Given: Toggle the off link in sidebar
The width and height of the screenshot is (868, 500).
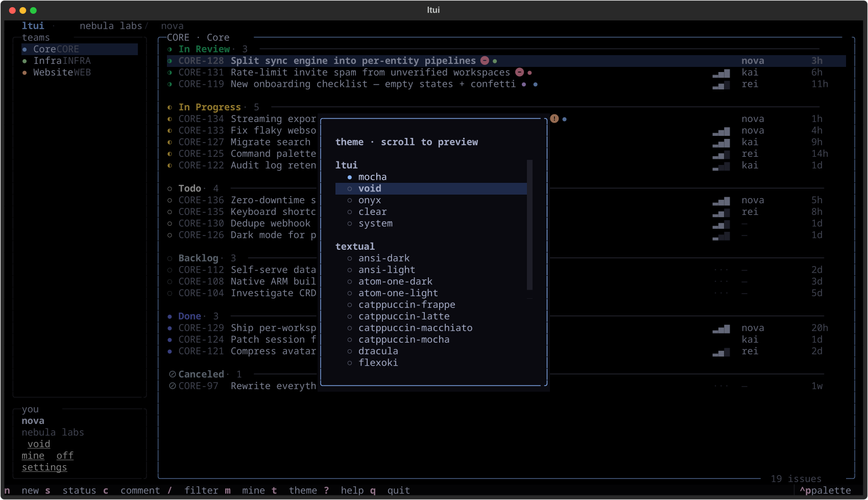Looking at the screenshot, I should point(65,456).
